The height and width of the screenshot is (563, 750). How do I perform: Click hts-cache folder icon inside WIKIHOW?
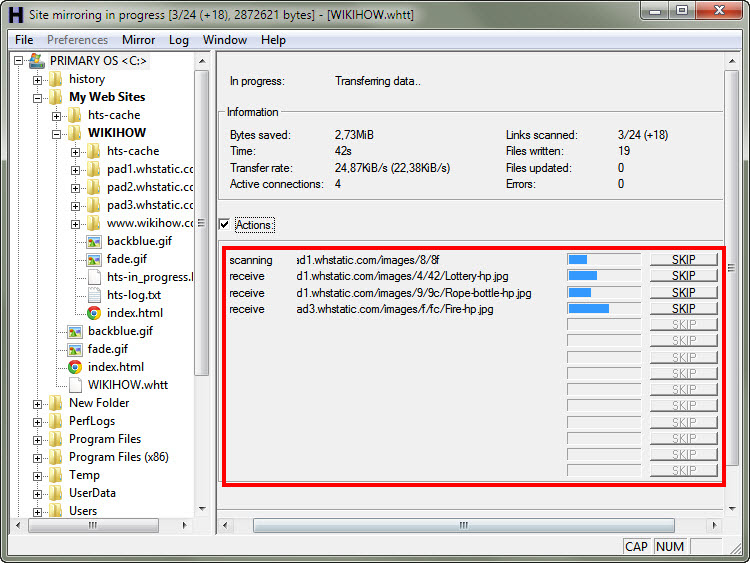(94, 151)
